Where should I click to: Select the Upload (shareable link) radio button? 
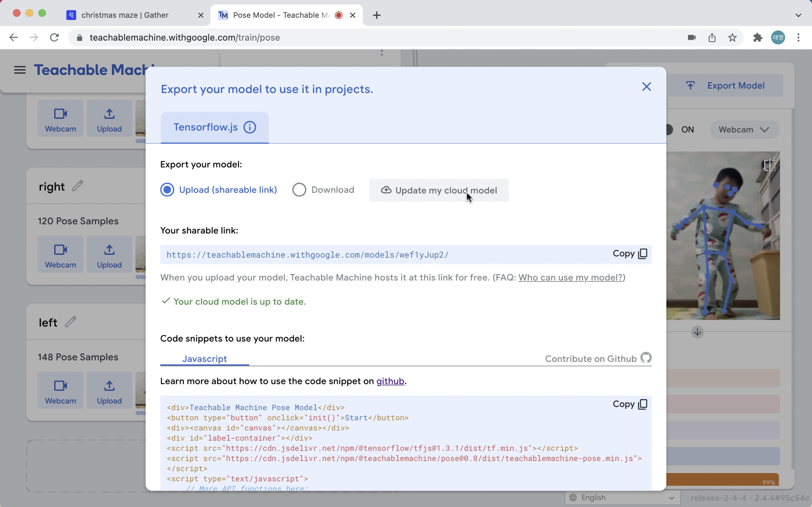[x=167, y=190]
